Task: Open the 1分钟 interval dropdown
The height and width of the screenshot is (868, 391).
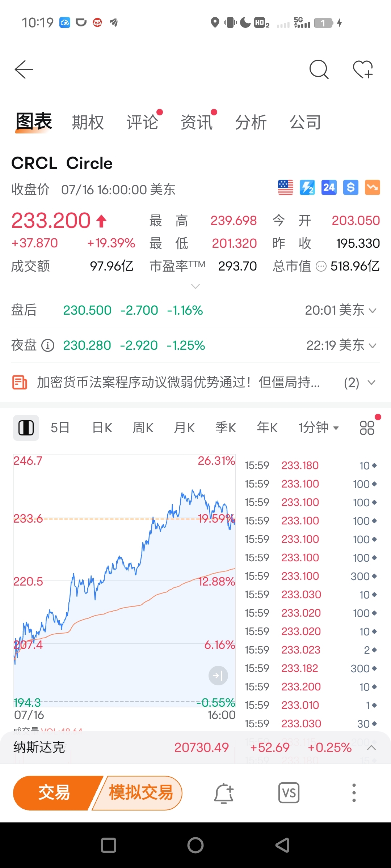Action: click(x=319, y=428)
